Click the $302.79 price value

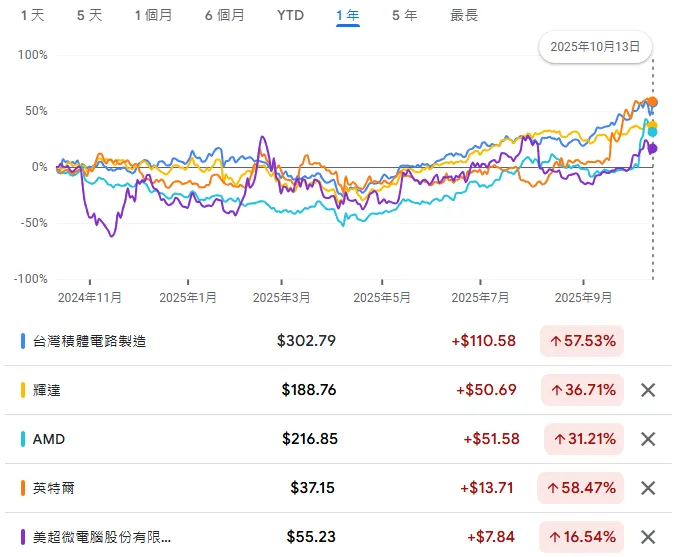point(307,341)
